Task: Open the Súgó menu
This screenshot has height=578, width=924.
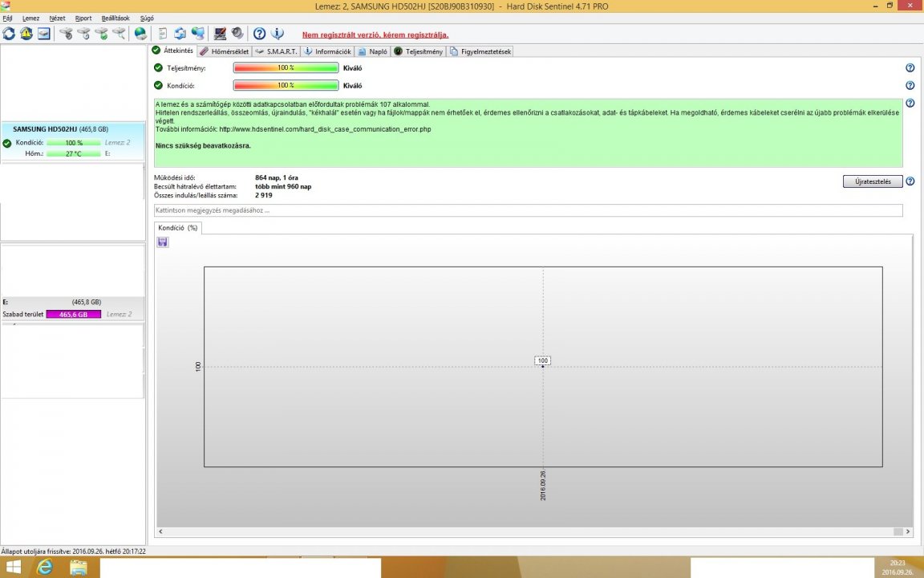Action: pyautogui.click(x=147, y=18)
